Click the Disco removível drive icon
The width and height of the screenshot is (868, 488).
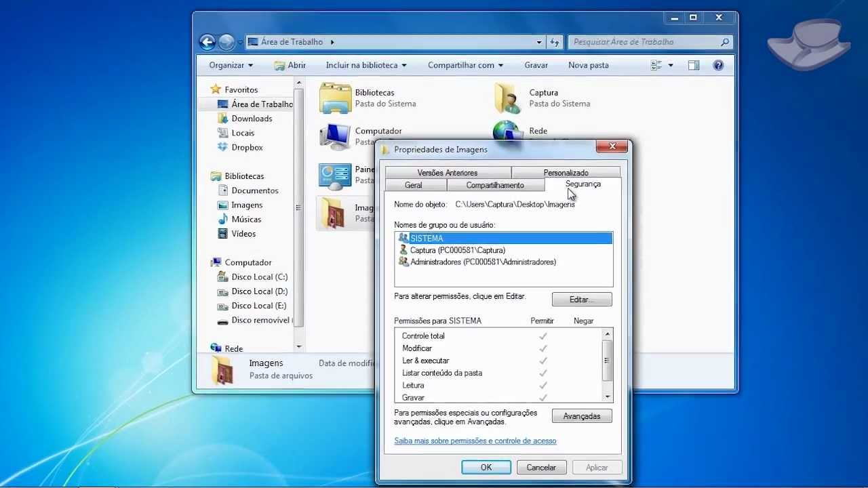coord(222,321)
